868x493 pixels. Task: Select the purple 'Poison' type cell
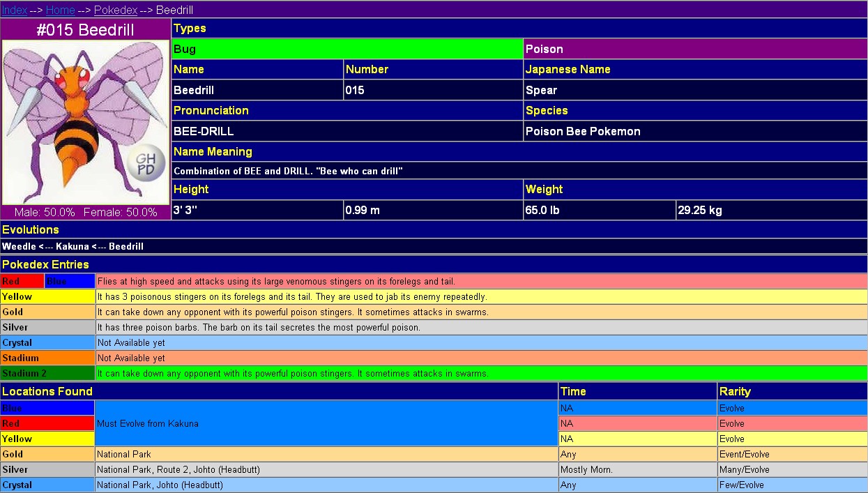point(695,49)
